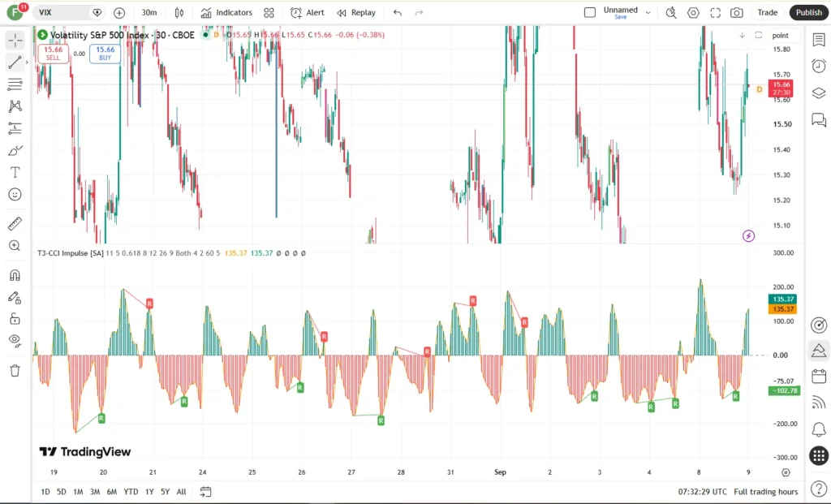The width and height of the screenshot is (831, 504).
Task: Hide all drawings with the eye icon
Action: pos(15,340)
